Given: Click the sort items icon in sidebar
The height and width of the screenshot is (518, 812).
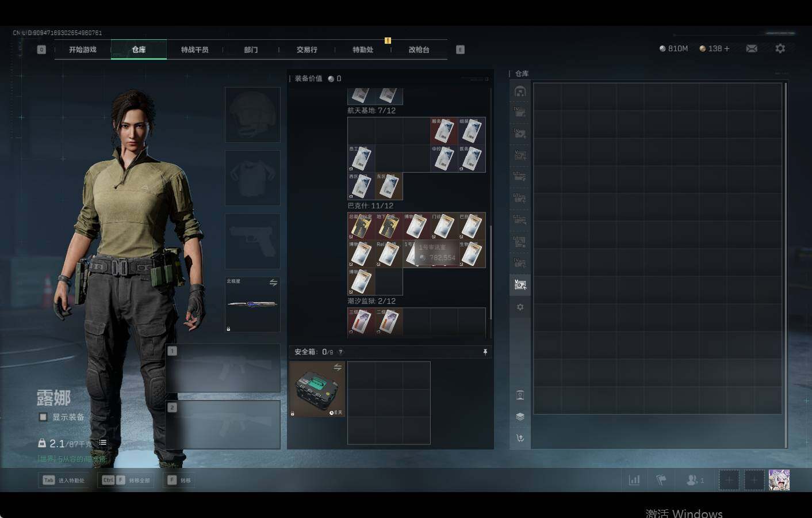Looking at the screenshot, I should [x=520, y=438].
